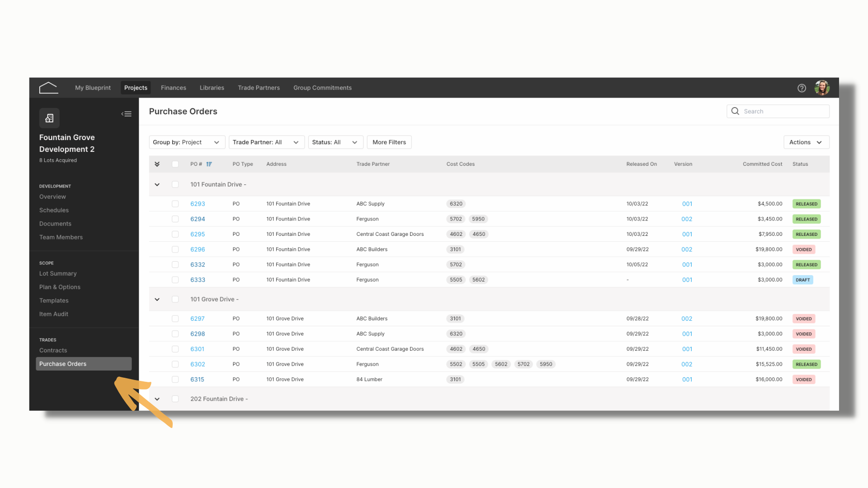Viewport: 868px width, 488px height.
Task: Click the search magnifier icon
Action: pyautogui.click(x=735, y=111)
